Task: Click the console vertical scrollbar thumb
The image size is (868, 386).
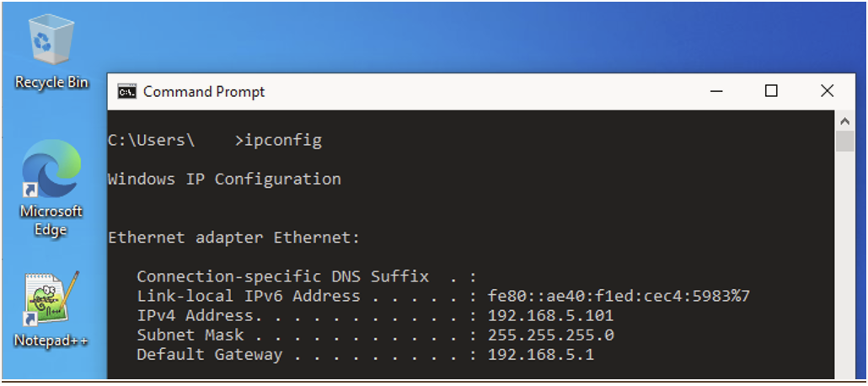Action: tap(844, 142)
